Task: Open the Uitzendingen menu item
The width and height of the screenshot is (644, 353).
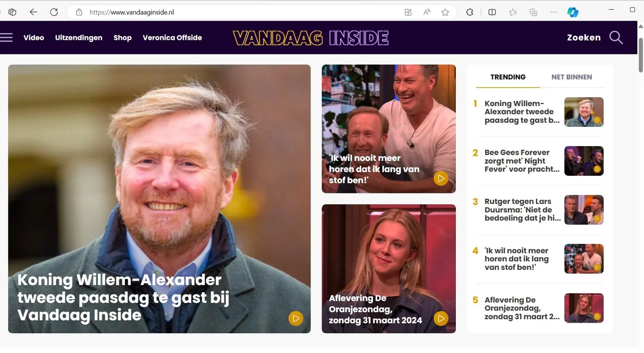Action: pyautogui.click(x=78, y=37)
